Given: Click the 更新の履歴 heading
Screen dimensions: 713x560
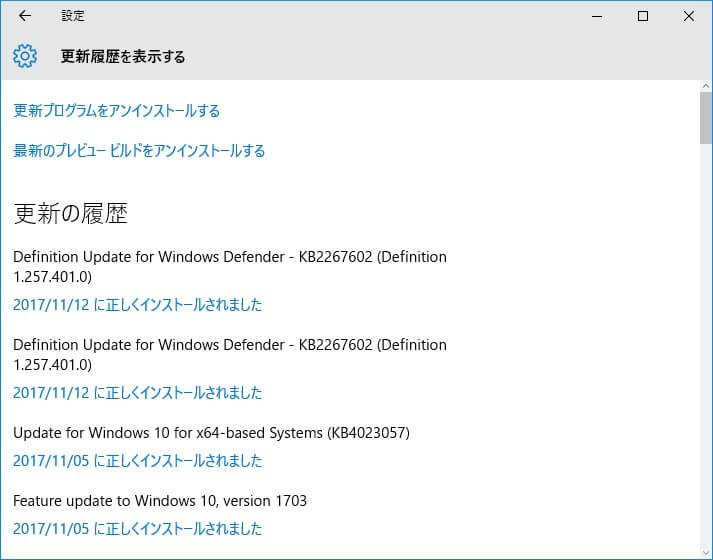Looking at the screenshot, I should tap(70, 214).
